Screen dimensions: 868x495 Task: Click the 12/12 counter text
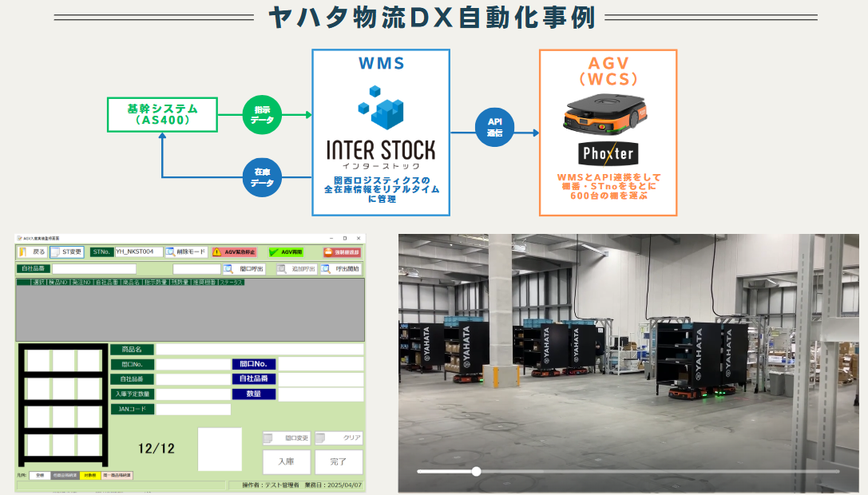pos(156,449)
